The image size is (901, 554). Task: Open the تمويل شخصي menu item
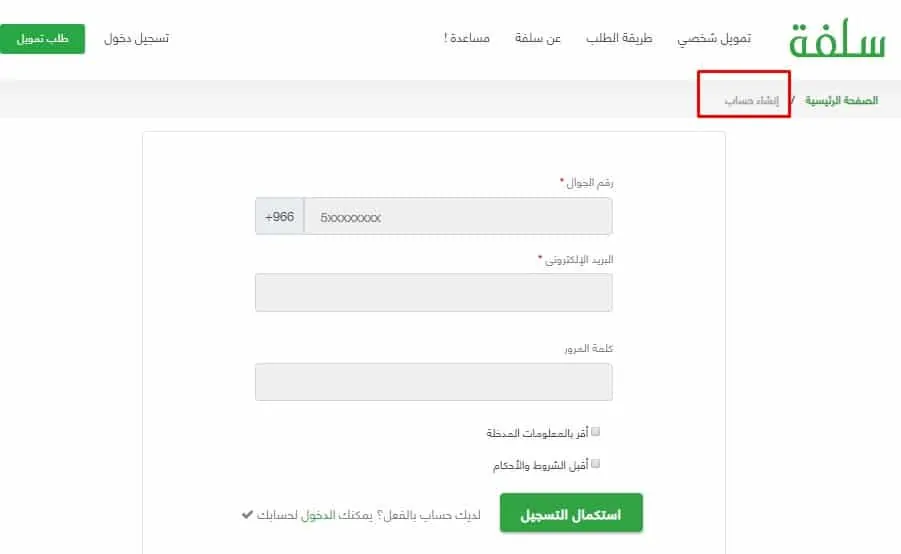tap(714, 39)
